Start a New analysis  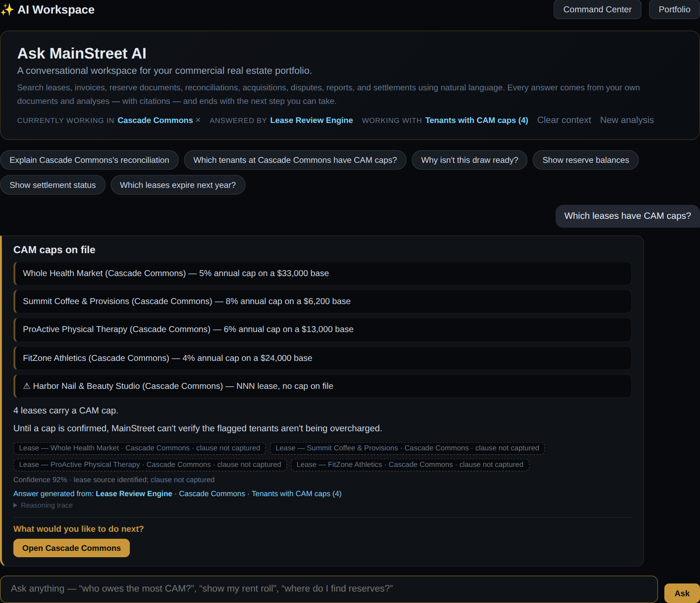coord(627,120)
